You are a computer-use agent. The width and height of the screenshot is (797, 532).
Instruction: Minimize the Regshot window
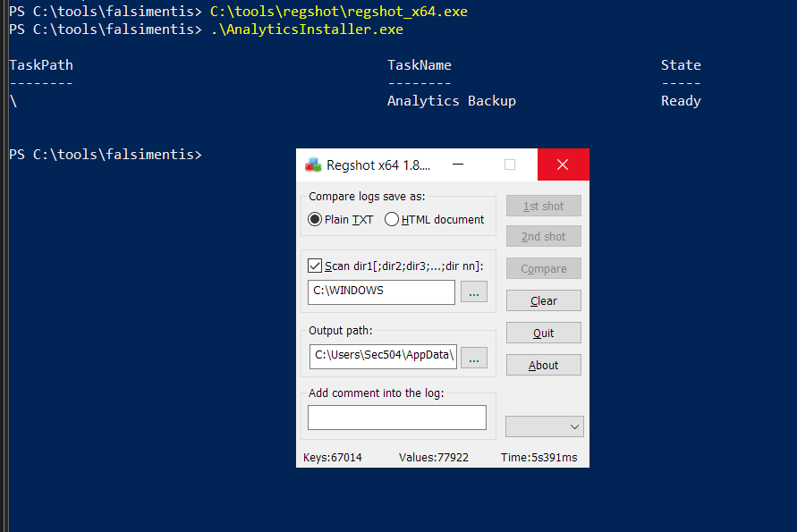click(x=458, y=165)
